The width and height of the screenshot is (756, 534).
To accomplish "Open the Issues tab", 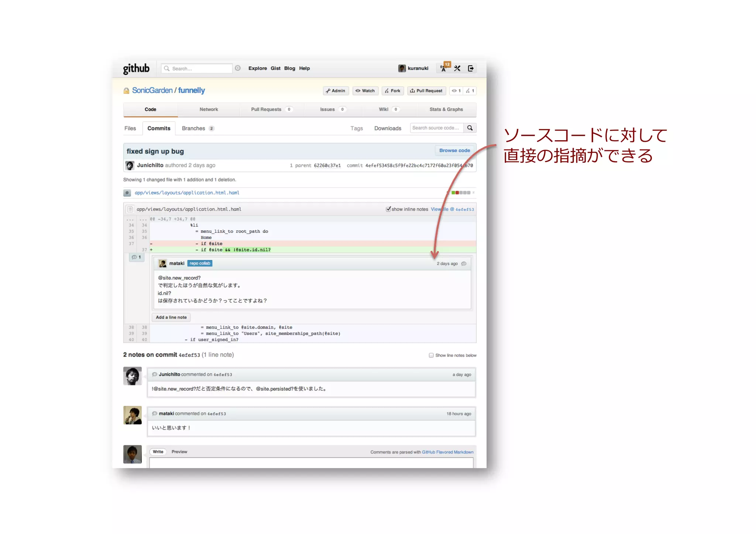I will (333, 110).
